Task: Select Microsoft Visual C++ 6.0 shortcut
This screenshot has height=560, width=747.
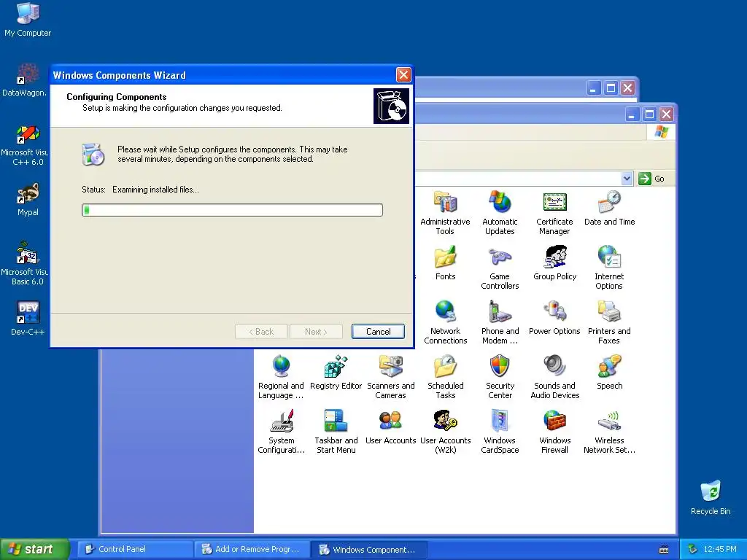Action: click(25, 145)
